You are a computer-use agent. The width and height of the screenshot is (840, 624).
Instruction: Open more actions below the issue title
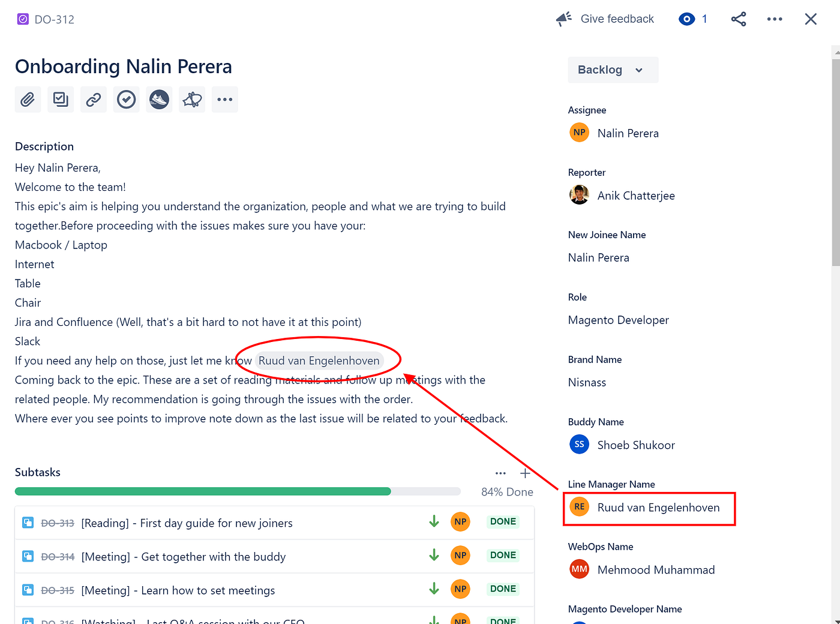coord(224,99)
